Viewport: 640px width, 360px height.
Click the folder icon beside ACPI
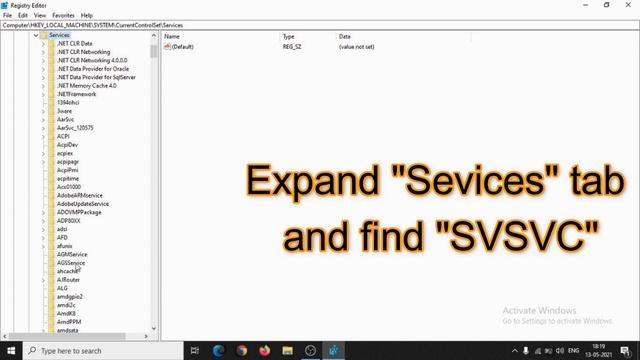point(51,136)
